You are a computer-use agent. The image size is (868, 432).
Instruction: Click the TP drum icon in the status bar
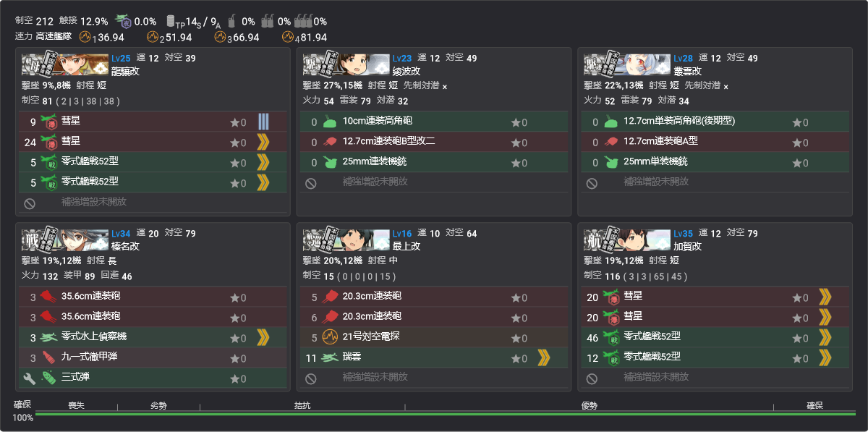click(x=171, y=21)
